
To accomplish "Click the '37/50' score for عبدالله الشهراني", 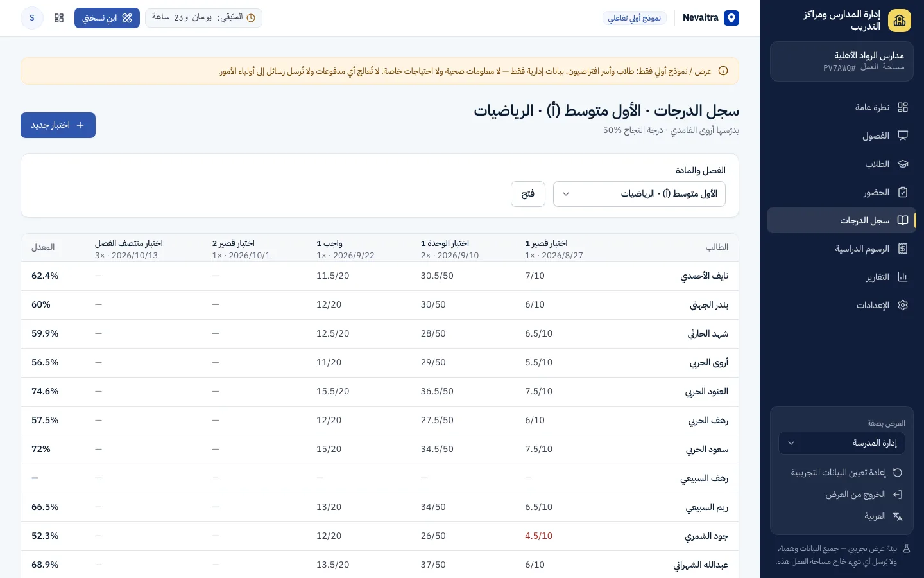I will (433, 565).
